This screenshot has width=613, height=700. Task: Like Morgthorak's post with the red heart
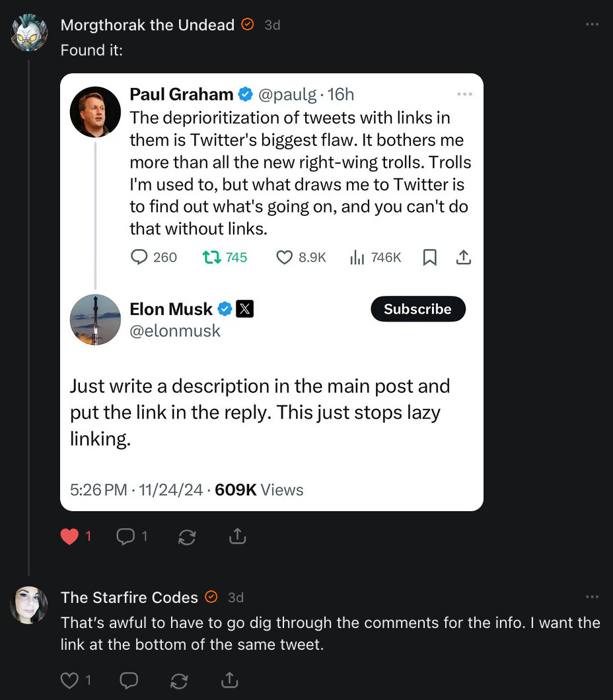70,537
